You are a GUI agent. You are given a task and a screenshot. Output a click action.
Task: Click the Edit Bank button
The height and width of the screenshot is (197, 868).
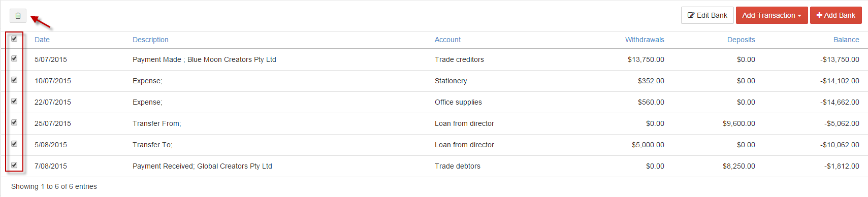[x=707, y=15]
